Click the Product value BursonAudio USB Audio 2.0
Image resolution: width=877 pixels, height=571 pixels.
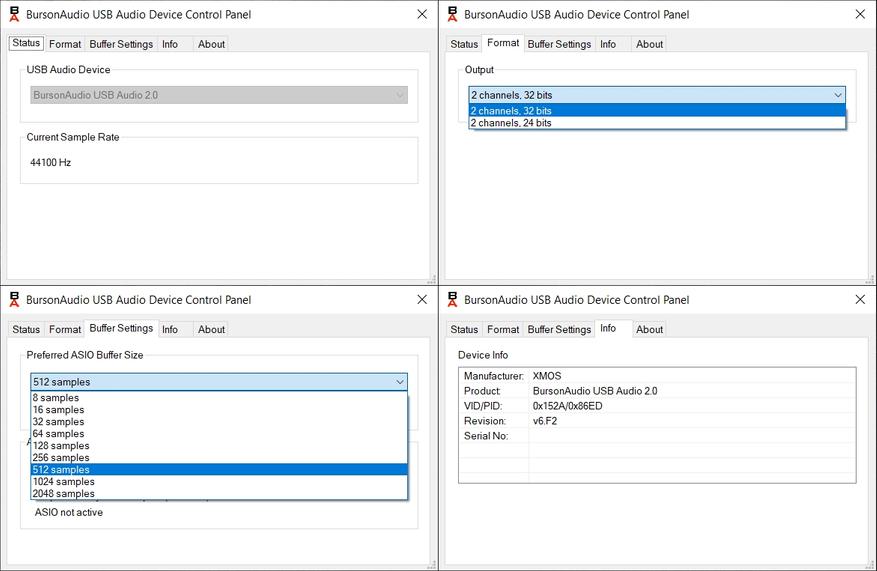(595, 391)
